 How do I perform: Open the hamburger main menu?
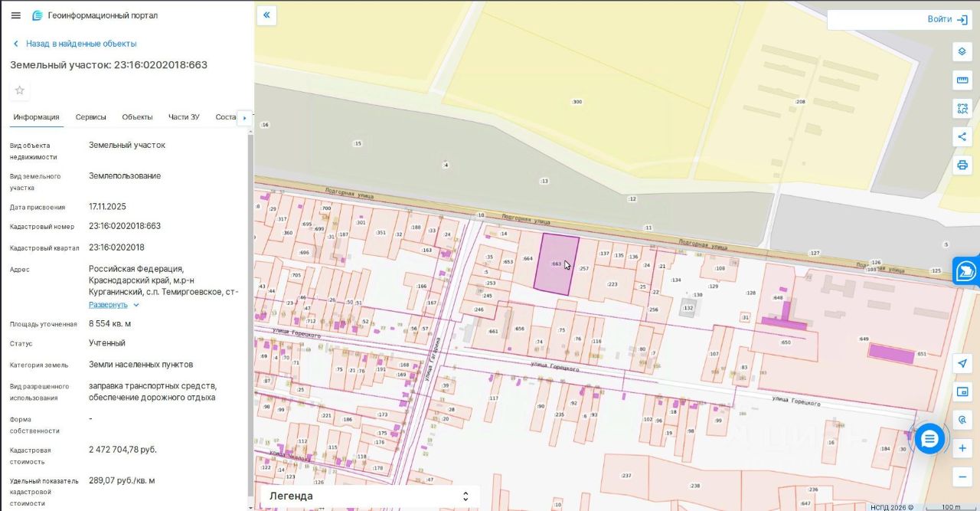point(16,15)
